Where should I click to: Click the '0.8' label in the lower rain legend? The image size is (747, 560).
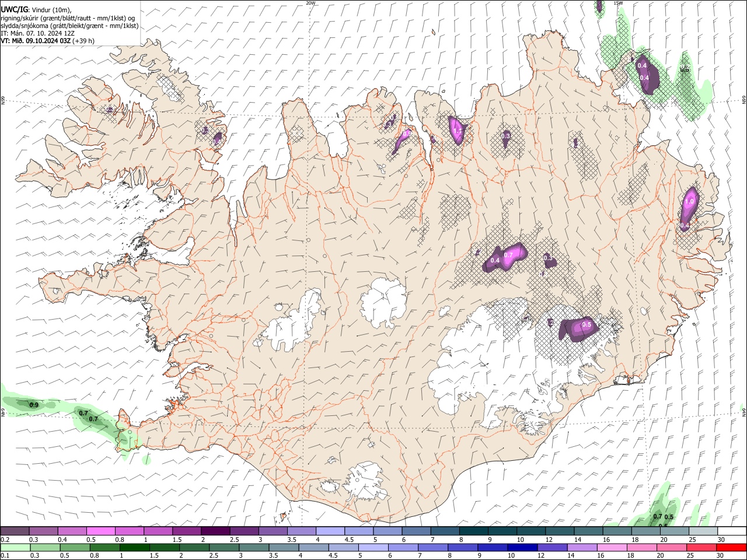pyautogui.click(x=94, y=556)
